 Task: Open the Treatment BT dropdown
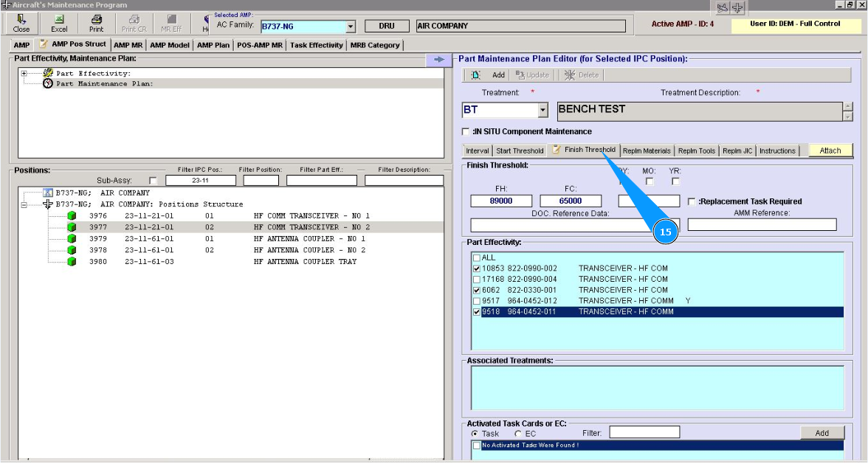pyautogui.click(x=543, y=111)
